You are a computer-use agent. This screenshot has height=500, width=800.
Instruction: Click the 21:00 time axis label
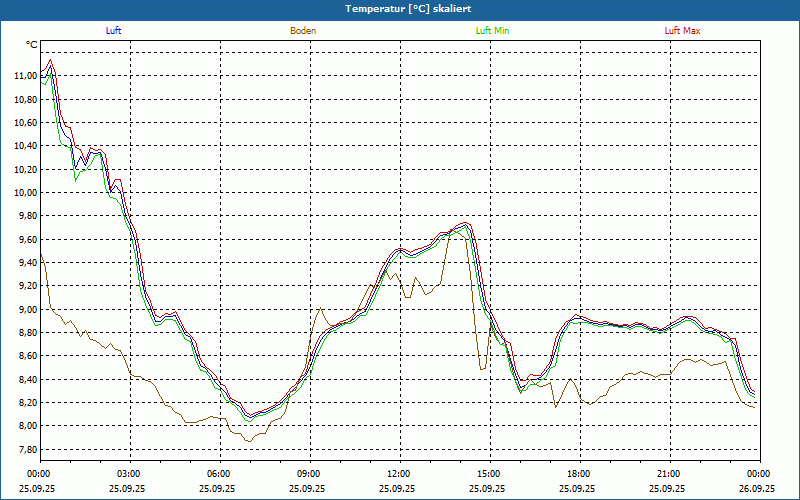point(669,474)
